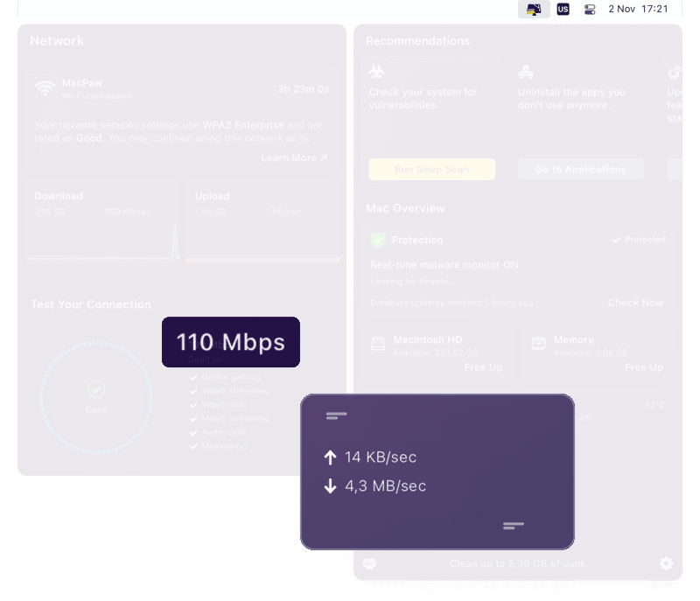The width and height of the screenshot is (700, 601).
Task: Open the settings gear
Action: (666, 563)
